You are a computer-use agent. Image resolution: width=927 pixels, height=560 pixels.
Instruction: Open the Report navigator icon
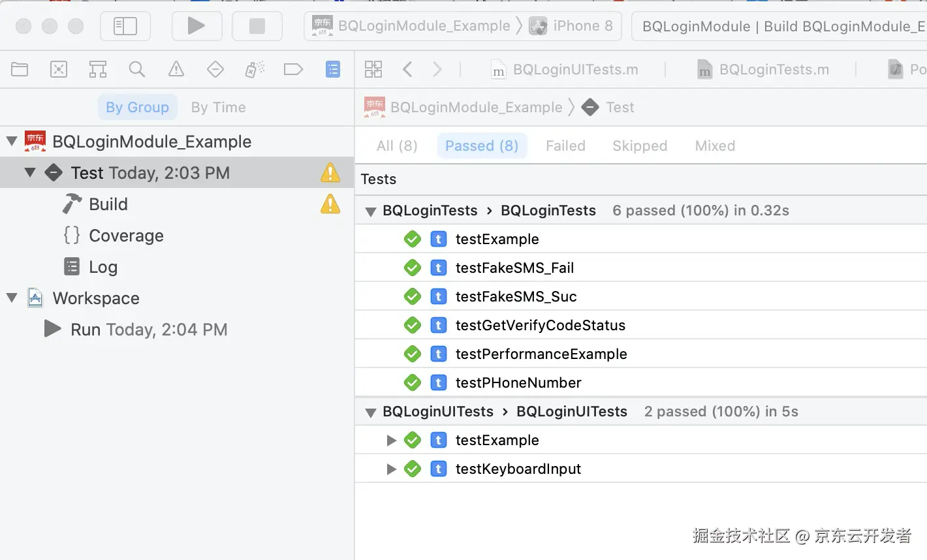333,69
